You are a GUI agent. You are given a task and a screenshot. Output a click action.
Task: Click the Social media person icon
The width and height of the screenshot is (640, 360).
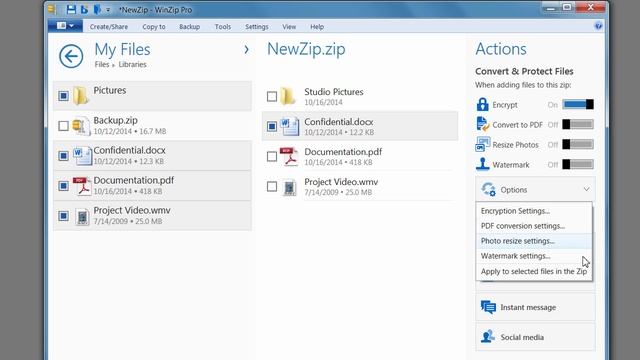coord(488,337)
